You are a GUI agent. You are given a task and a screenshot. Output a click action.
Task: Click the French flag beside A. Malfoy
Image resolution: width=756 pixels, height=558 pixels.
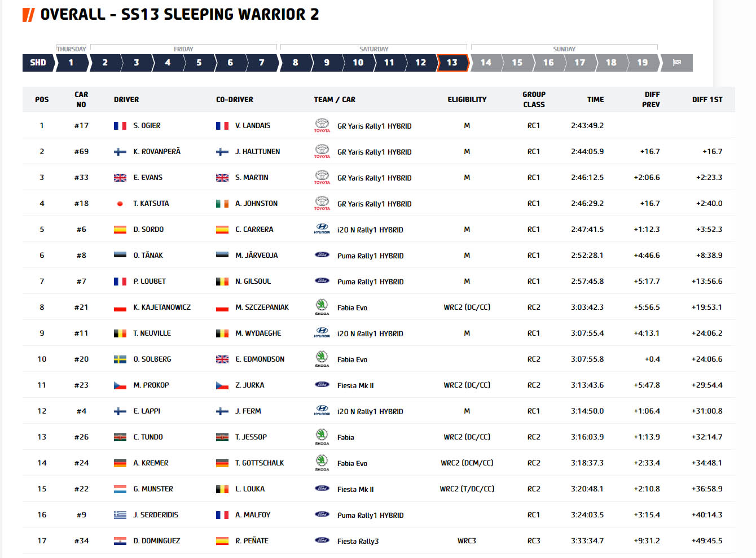(222, 515)
